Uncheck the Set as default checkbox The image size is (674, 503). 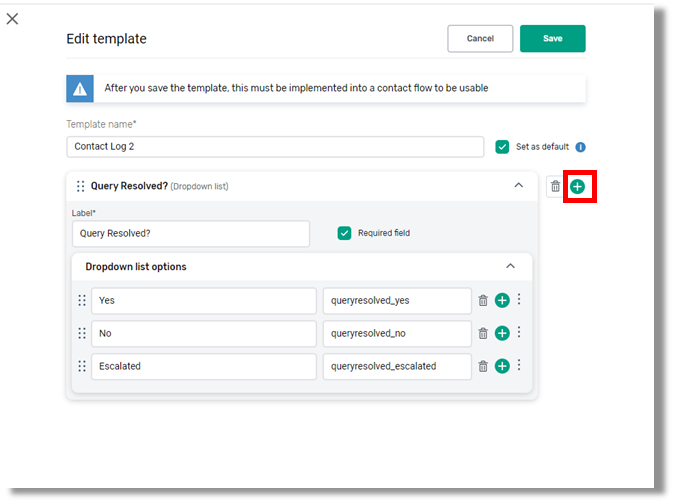(503, 147)
